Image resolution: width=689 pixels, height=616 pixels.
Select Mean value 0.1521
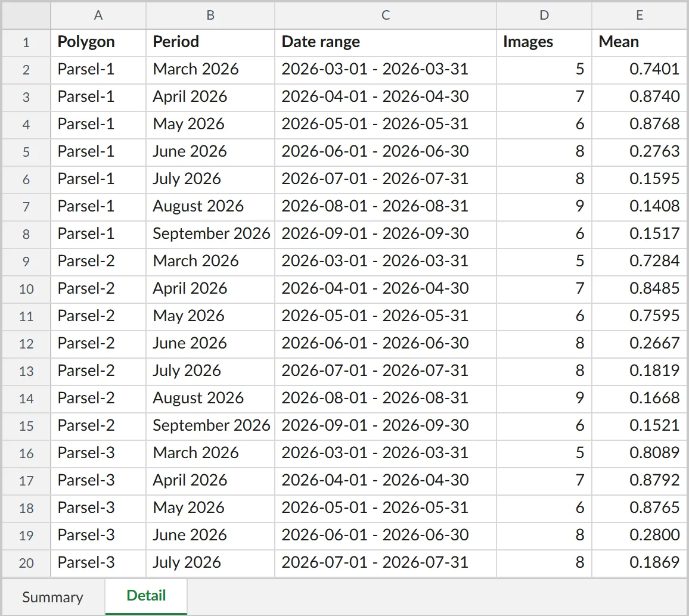[x=640, y=426]
